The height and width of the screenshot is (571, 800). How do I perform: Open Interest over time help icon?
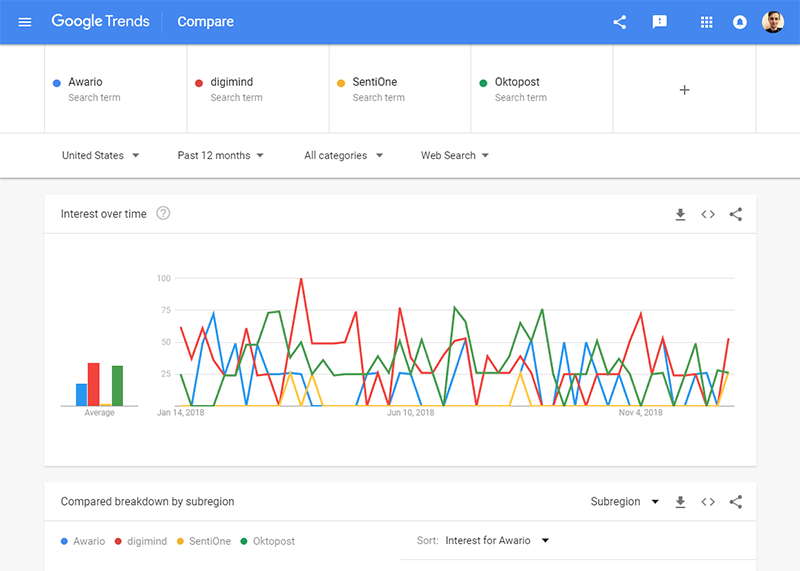(163, 213)
